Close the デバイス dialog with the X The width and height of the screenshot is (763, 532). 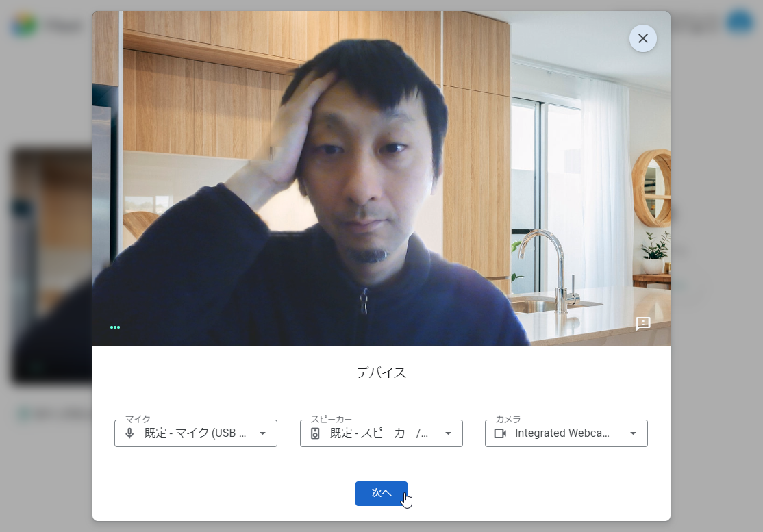642,38
